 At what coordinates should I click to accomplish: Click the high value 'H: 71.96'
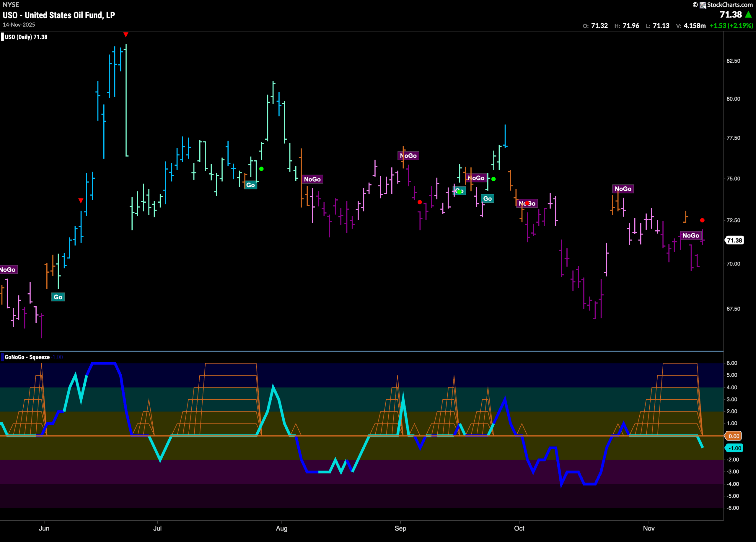[627, 26]
